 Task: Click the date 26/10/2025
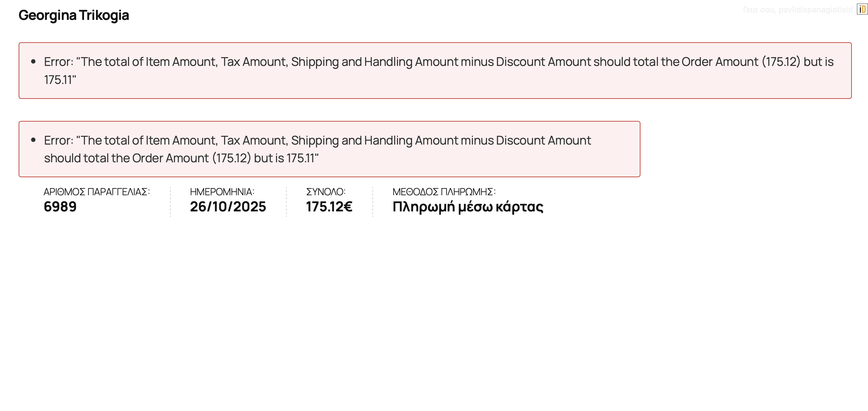(228, 207)
